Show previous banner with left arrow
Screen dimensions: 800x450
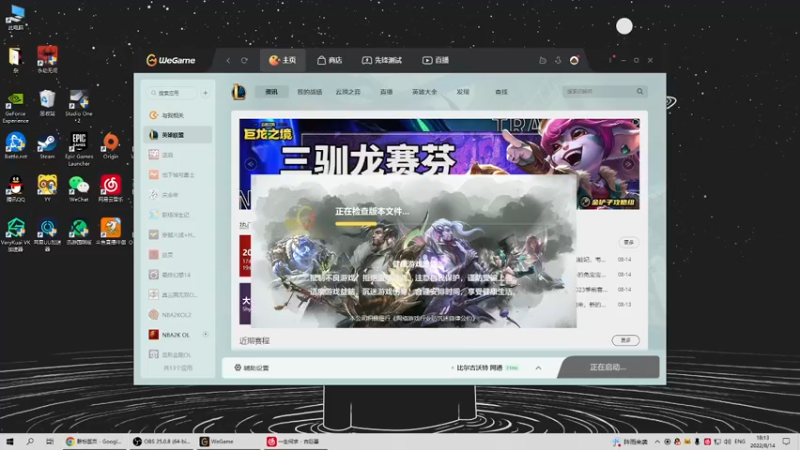tap(251, 164)
